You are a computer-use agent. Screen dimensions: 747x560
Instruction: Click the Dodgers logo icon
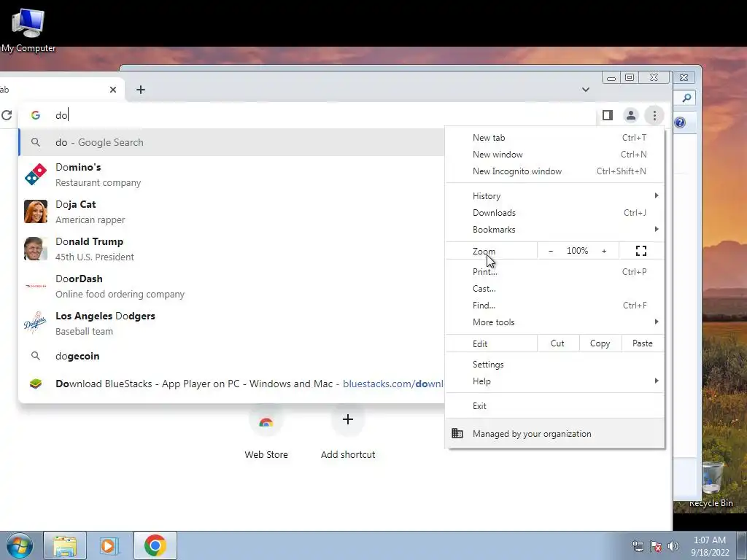(36, 323)
